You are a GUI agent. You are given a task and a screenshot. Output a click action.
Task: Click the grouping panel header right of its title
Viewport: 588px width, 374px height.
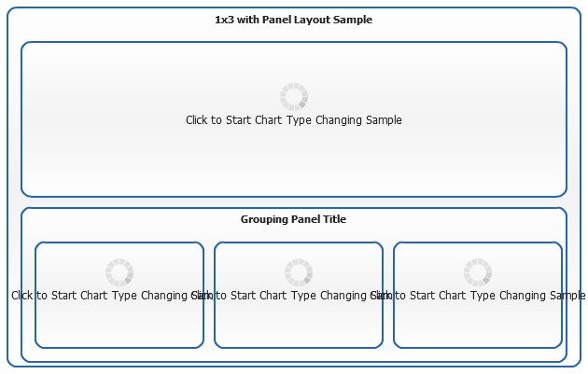(457, 220)
